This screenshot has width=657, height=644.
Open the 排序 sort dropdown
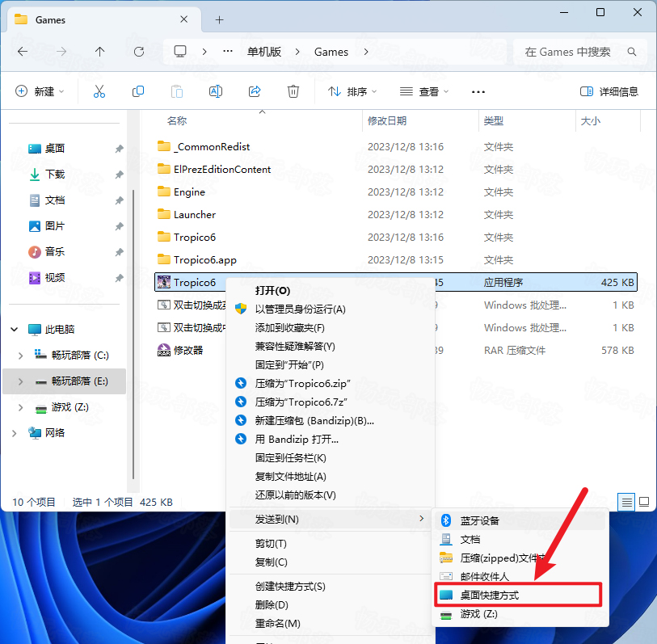coord(352,91)
